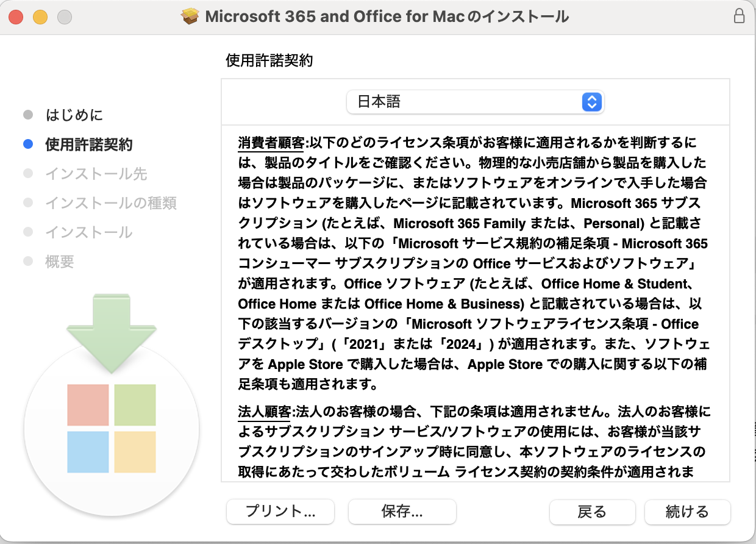Go to the 使用許諾契約 step in the sidebar
The image size is (756, 544).
[x=89, y=145]
